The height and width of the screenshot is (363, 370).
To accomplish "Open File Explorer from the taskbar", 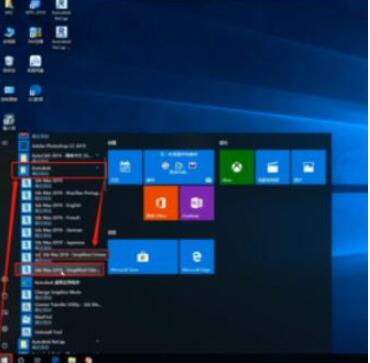I will [x=72, y=360].
